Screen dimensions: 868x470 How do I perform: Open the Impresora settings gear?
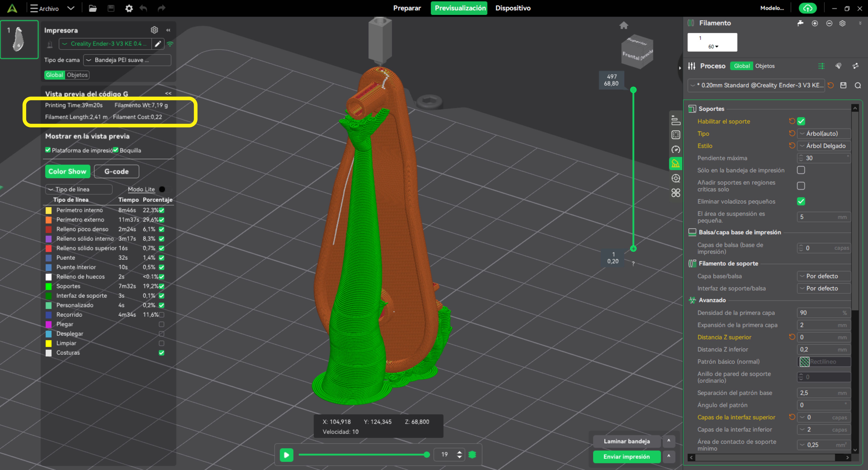click(154, 30)
